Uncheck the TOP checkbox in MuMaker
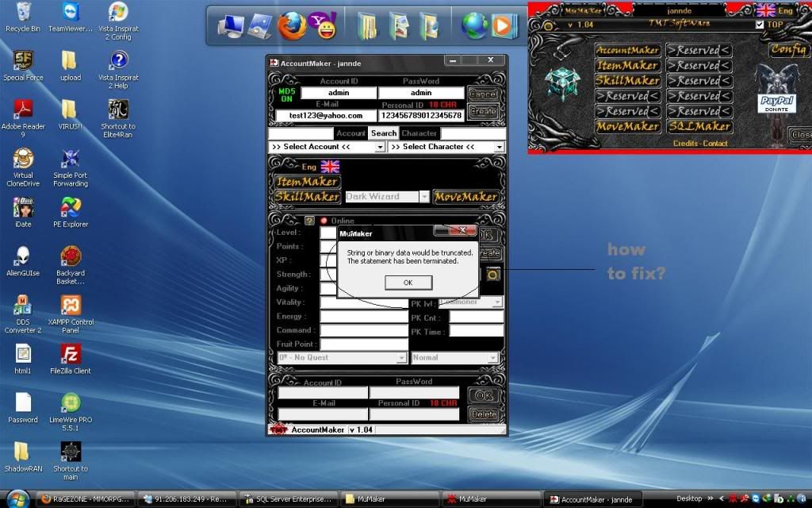 (760, 25)
